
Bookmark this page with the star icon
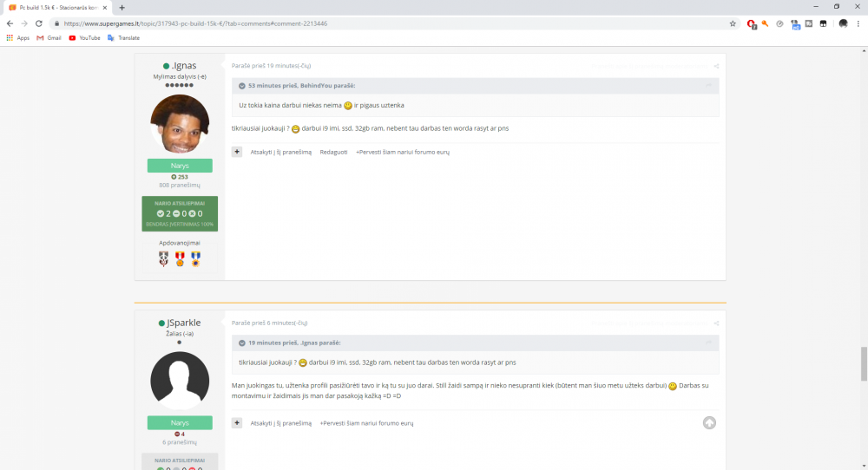pyautogui.click(x=733, y=23)
